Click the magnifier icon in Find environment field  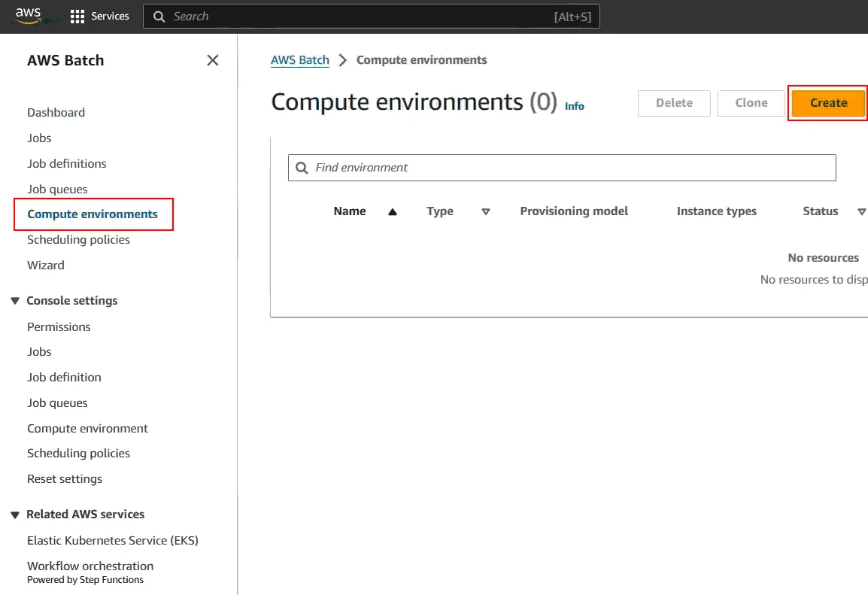click(302, 168)
